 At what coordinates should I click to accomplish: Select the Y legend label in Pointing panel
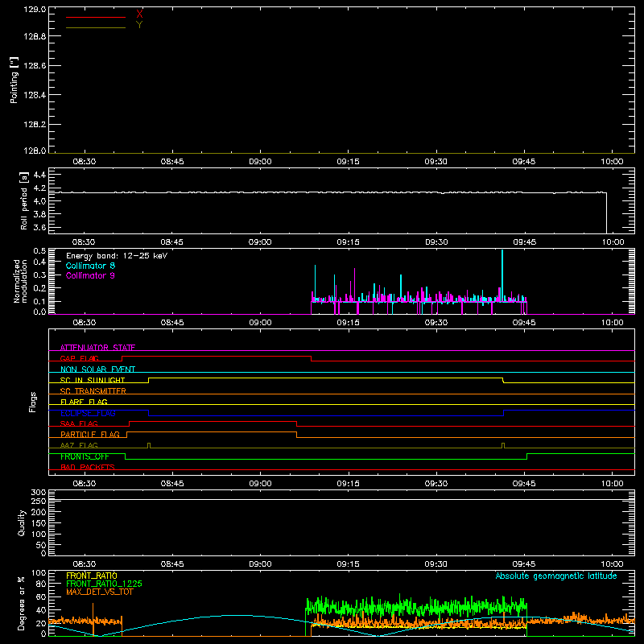tap(139, 25)
